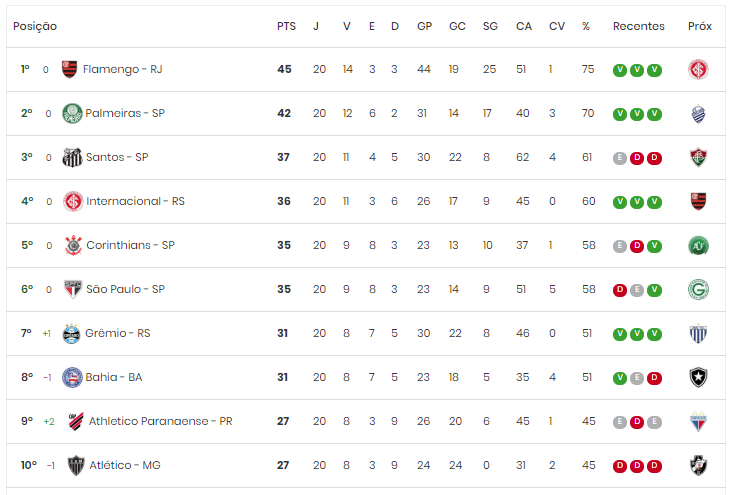Viewport: 731px width, 495px height.
Task: Click Bahia's next opponent Botafogo crest
Action: click(x=698, y=378)
